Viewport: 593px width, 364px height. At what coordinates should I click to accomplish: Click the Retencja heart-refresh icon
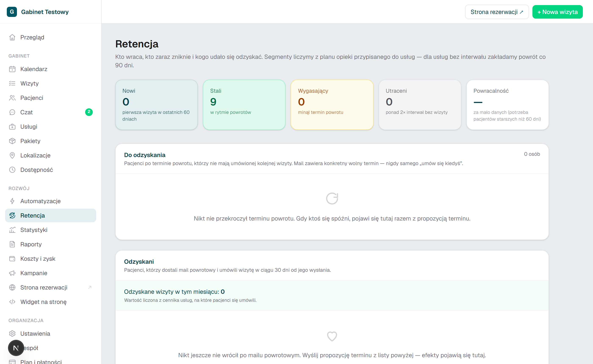pyautogui.click(x=12, y=215)
